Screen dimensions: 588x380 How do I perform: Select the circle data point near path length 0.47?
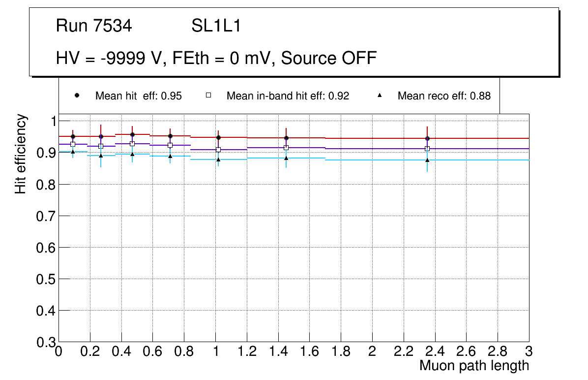[x=132, y=134]
